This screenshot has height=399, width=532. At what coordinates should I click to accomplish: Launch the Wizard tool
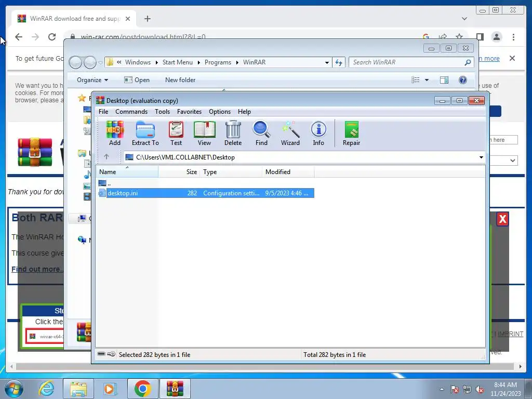click(290, 134)
